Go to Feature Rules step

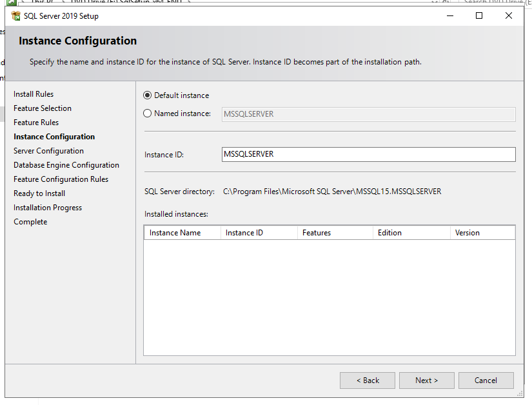[x=36, y=123]
